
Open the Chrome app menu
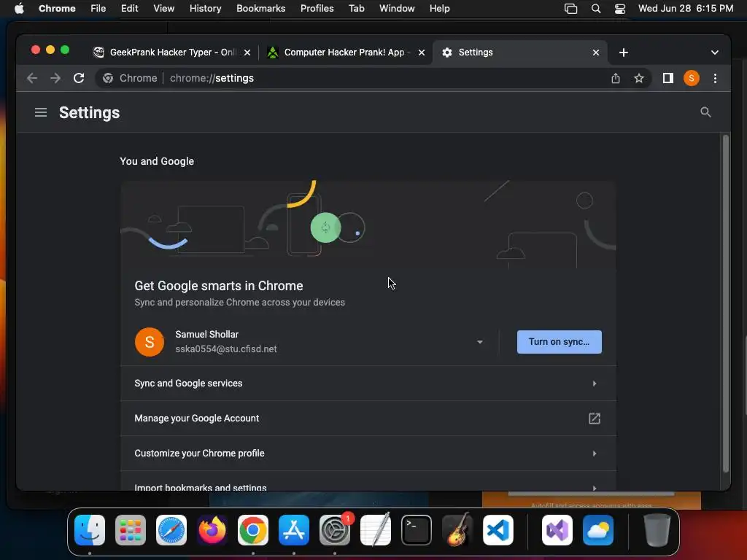click(x=57, y=9)
